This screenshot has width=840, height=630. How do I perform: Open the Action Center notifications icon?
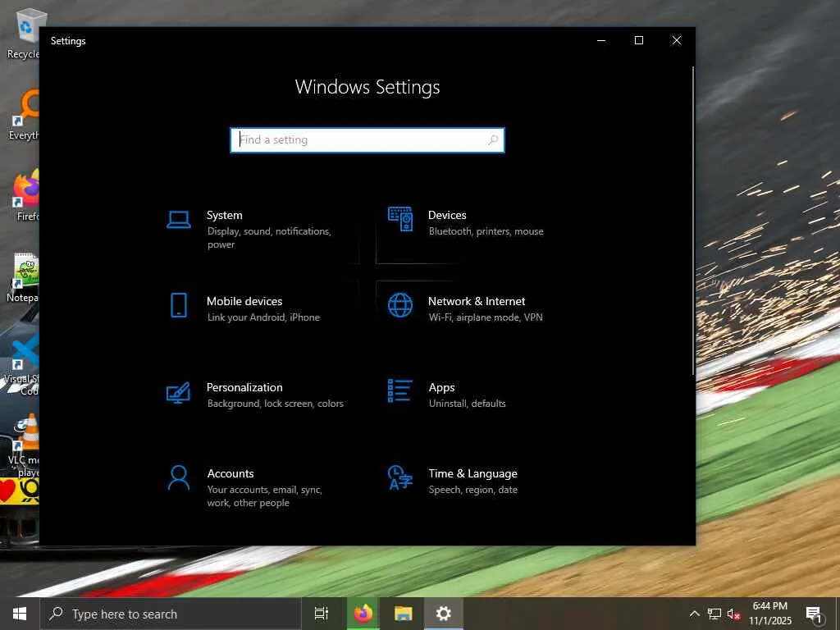click(x=814, y=614)
